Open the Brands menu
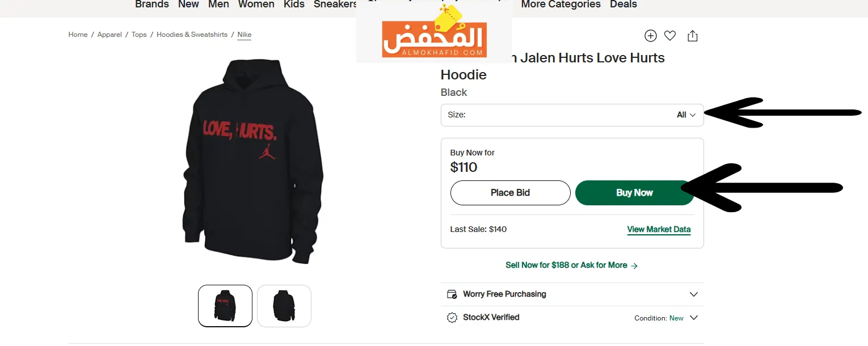 coord(152,5)
